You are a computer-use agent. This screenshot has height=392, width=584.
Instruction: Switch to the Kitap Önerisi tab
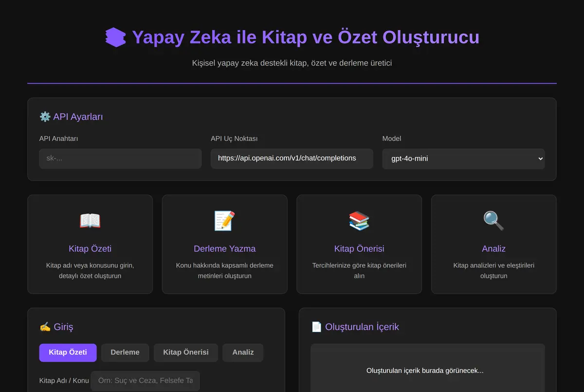[x=185, y=353]
